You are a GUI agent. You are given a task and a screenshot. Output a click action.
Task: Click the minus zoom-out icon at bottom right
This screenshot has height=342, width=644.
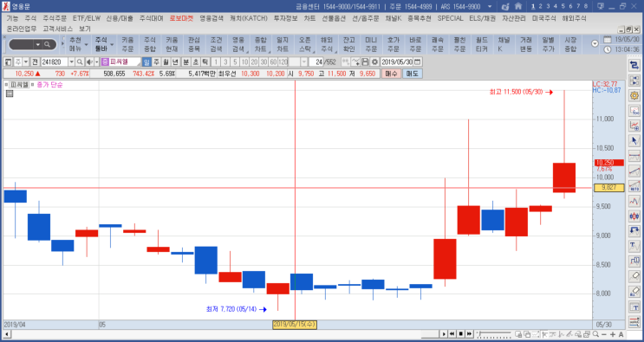(604, 334)
